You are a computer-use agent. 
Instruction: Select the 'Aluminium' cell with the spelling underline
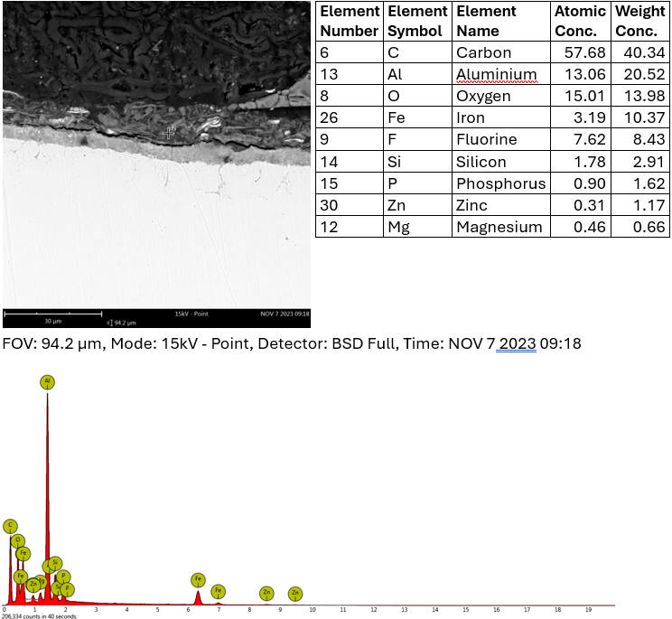coord(501,74)
